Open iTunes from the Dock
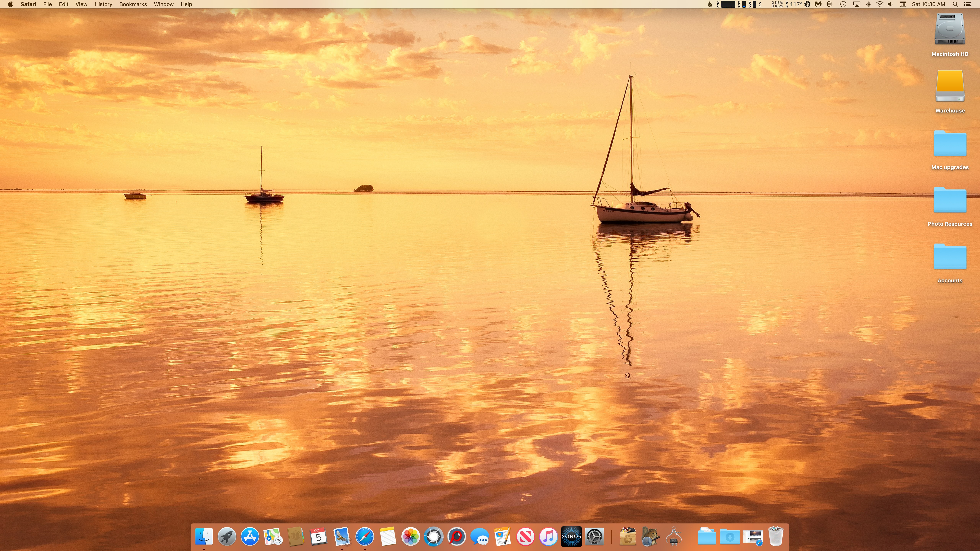 549,536
